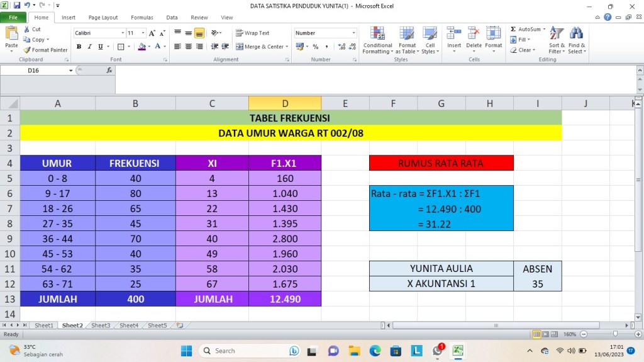Click the Sort & Filter icon

pos(557,34)
